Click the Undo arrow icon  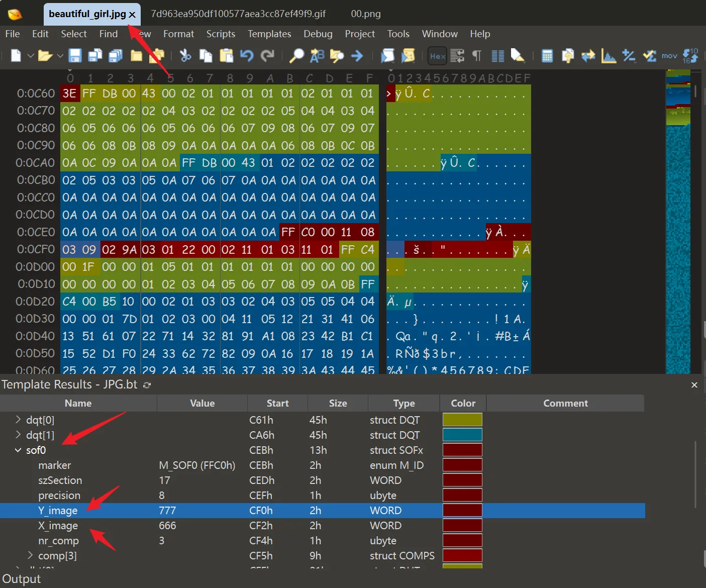[x=247, y=55]
